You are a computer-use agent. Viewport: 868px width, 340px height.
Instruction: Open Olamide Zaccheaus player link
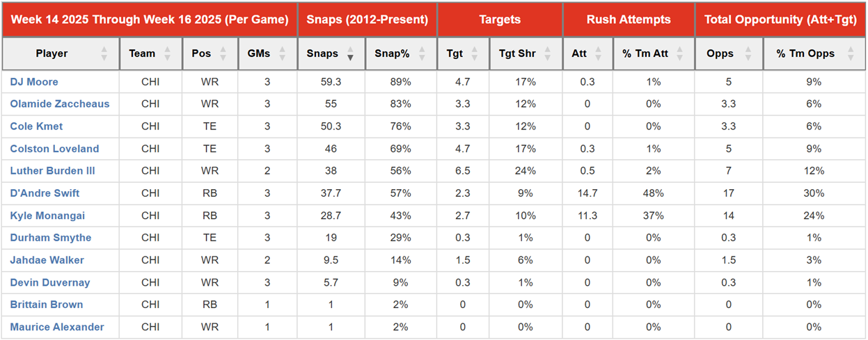pyautogui.click(x=60, y=104)
